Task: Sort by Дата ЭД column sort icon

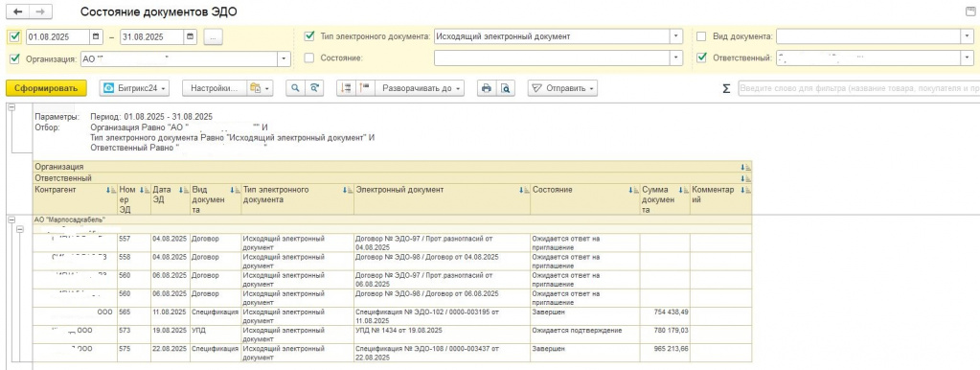Action: 184,190
